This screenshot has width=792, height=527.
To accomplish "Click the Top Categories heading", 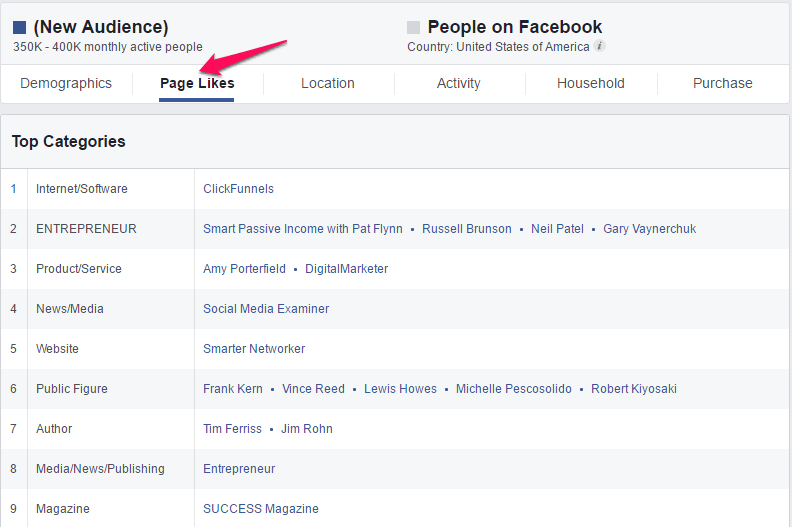I will (69, 141).
